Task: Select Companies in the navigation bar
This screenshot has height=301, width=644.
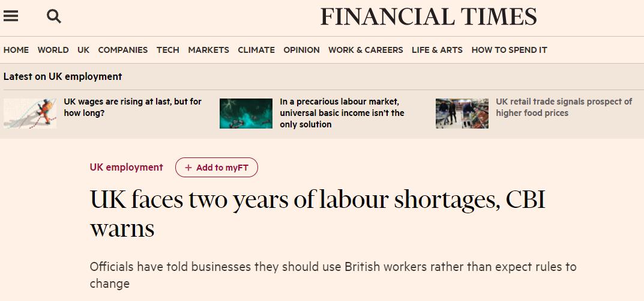Action: pyautogui.click(x=122, y=50)
